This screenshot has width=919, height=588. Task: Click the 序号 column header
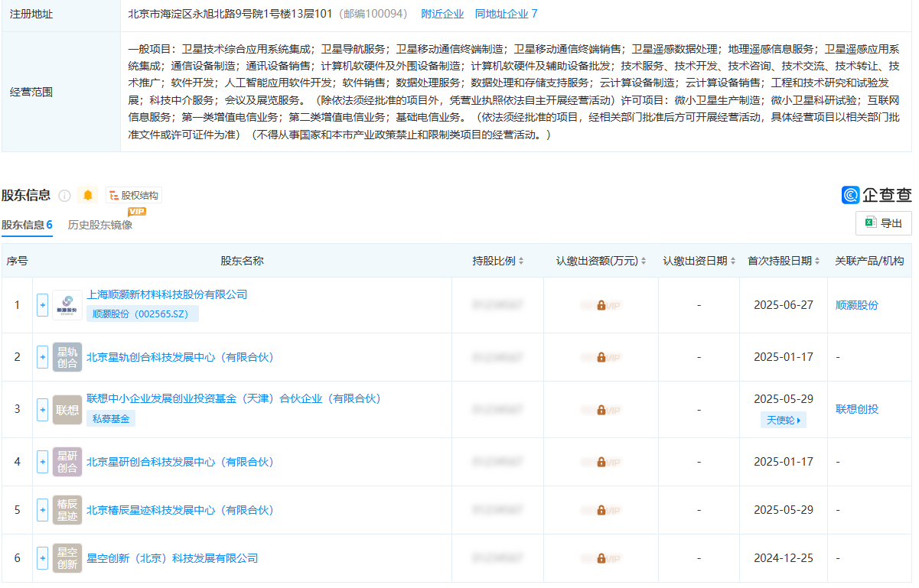[17, 261]
